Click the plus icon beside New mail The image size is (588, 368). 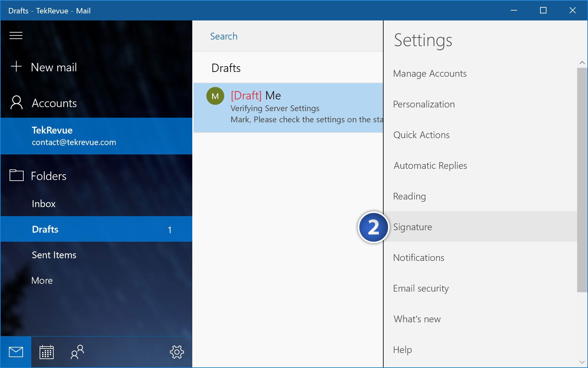(x=16, y=67)
